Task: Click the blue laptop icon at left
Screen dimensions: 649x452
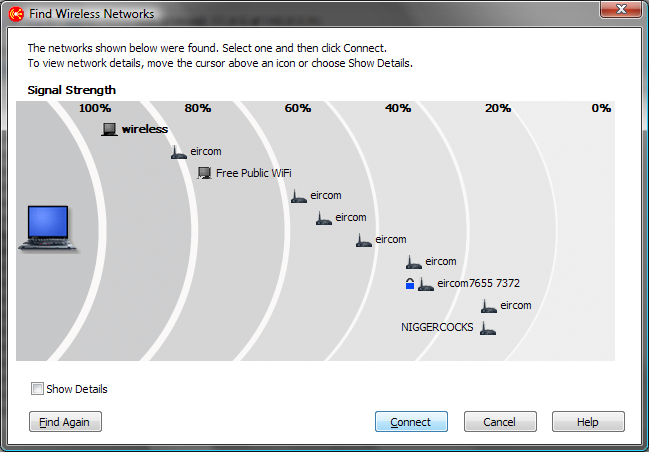Action: 47,227
